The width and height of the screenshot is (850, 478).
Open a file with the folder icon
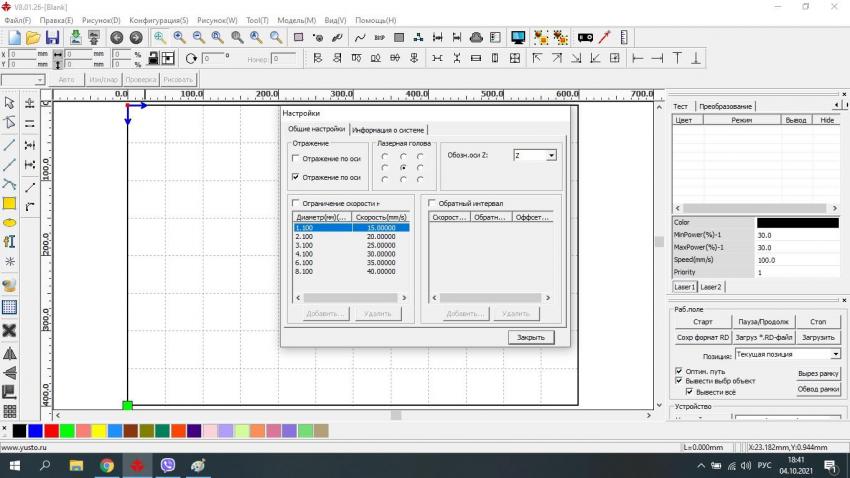point(33,37)
